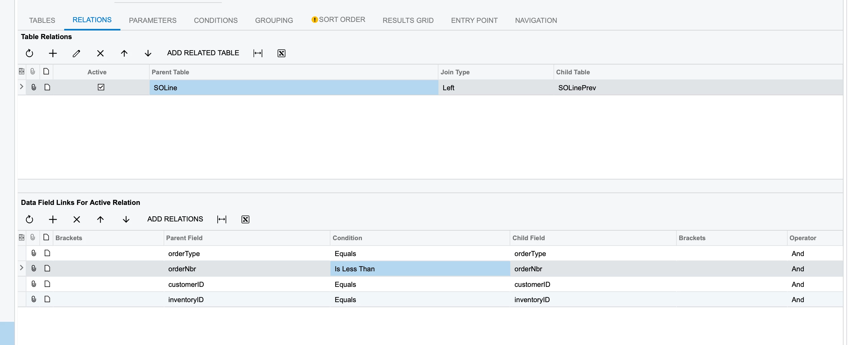Uncheck Active checkbox for SOLine relation
868x345 pixels.
101,87
